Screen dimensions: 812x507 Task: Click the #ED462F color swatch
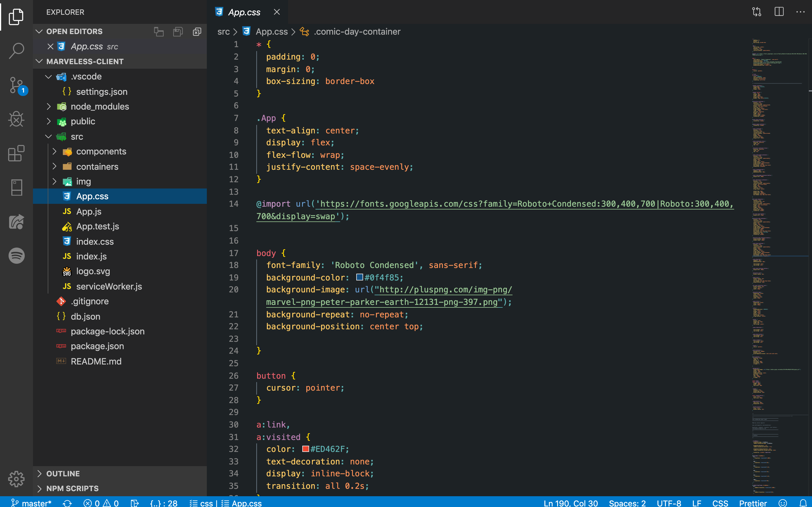click(305, 449)
